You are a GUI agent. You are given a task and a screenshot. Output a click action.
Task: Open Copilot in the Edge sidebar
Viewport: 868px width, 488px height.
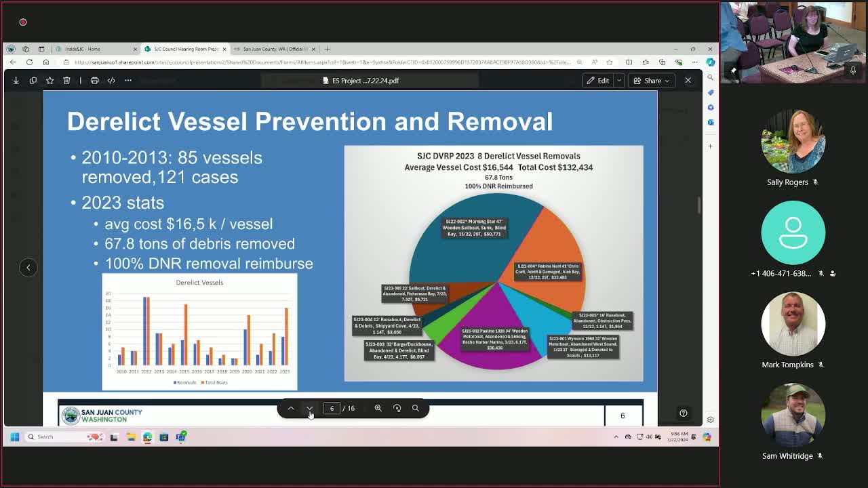pos(710,62)
